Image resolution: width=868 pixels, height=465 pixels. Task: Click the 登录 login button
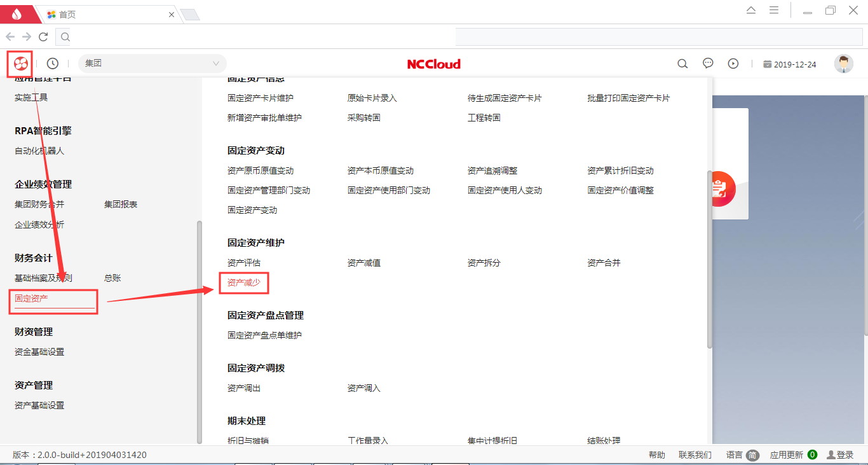tap(840, 455)
